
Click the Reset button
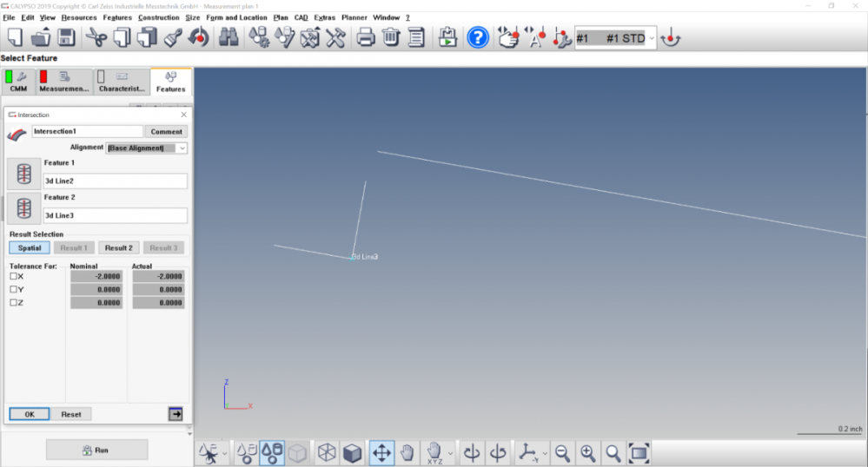pos(71,414)
